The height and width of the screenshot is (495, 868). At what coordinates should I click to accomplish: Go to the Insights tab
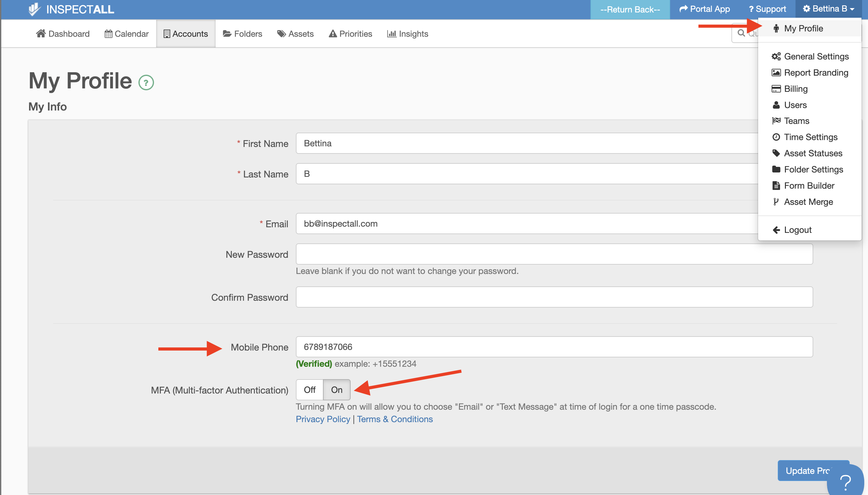pos(407,34)
